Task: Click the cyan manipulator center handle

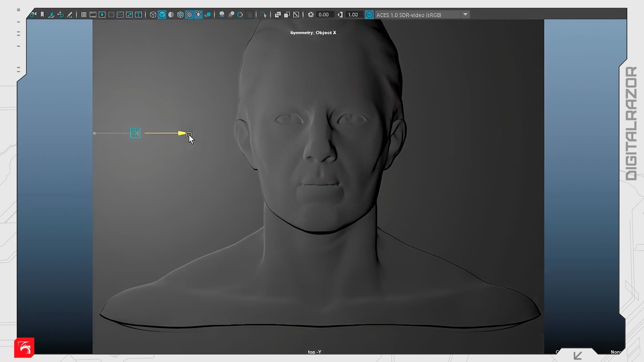Action: [x=135, y=133]
